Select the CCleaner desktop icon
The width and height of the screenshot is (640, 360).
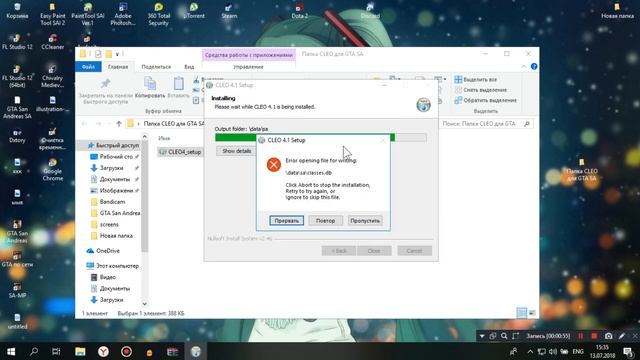(53, 42)
